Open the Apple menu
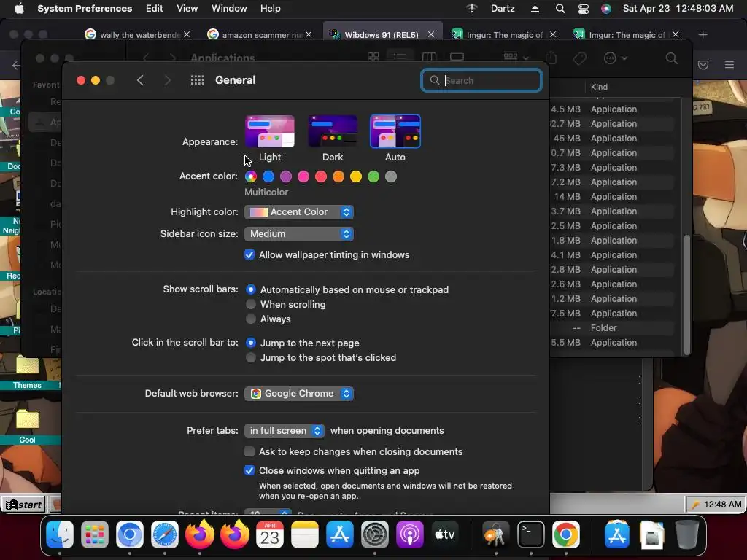This screenshot has width=747, height=560. pyautogui.click(x=19, y=9)
